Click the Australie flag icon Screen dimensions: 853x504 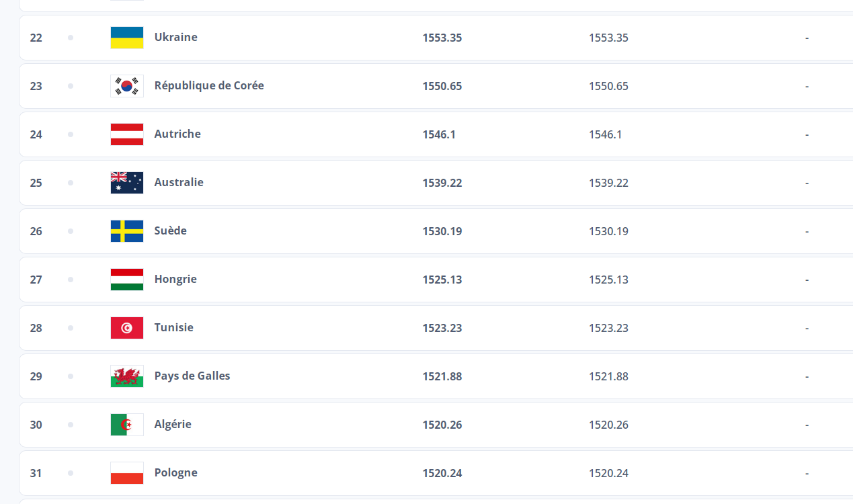[127, 183]
